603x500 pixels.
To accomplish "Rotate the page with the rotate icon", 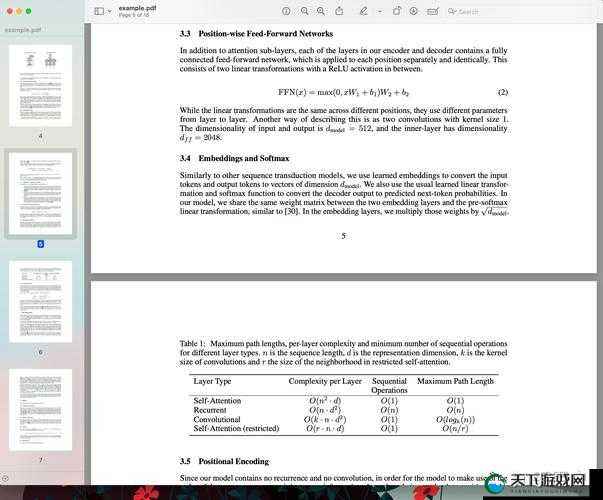I will click(x=396, y=11).
